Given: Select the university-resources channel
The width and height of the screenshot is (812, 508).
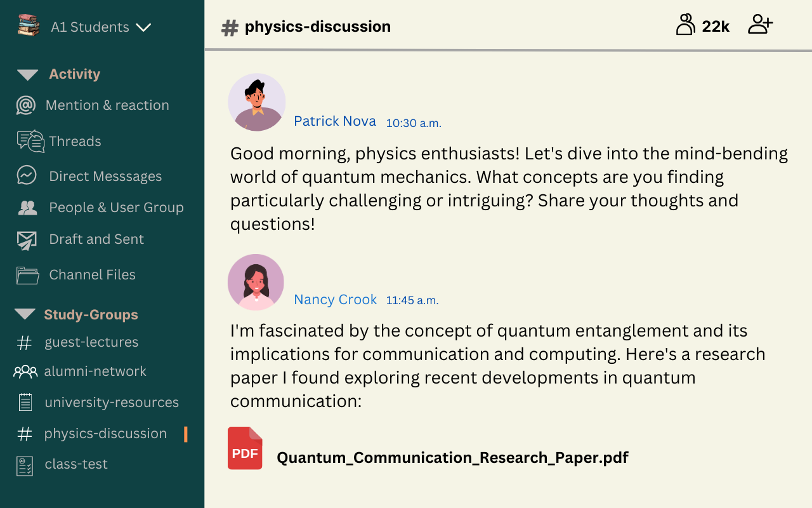Looking at the screenshot, I should (x=111, y=403).
